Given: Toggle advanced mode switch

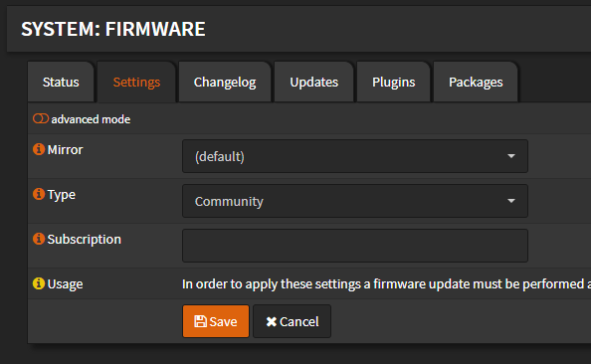Looking at the screenshot, I should 41,118.
